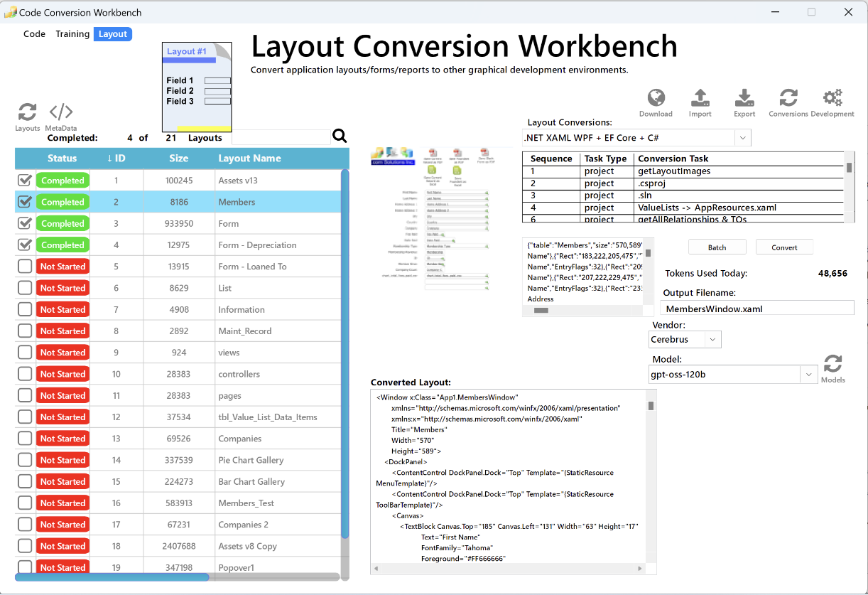Viewport: 868px width, 595px height.
Task: Sort by the ID column header
Action: click(116, 158)
